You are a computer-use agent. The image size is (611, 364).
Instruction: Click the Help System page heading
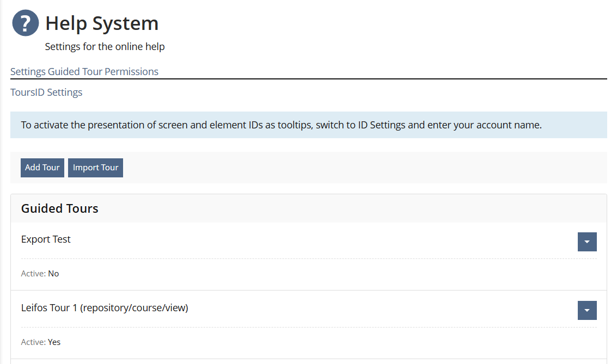[102, 23]
